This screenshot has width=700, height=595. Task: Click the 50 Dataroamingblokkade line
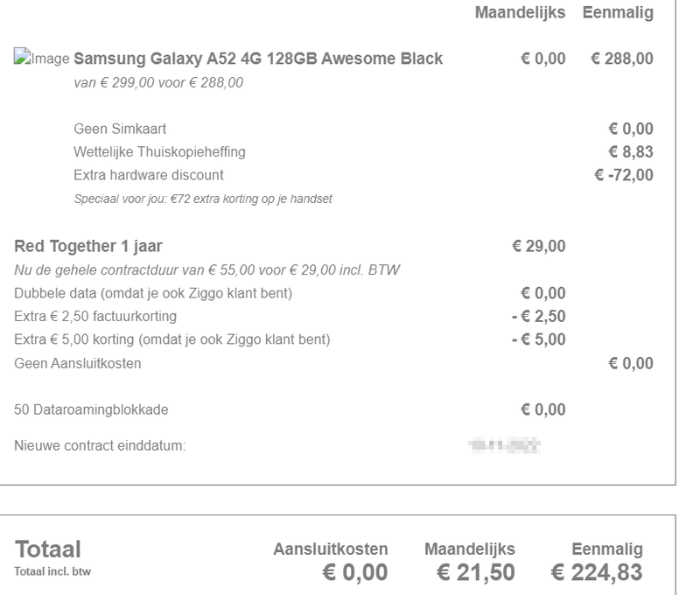[92, 409]
